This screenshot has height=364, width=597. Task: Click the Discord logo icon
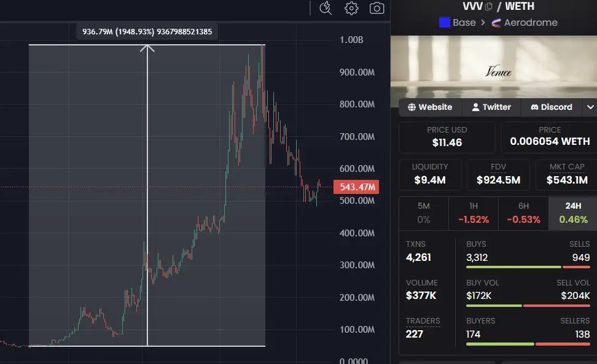point(534,107)
